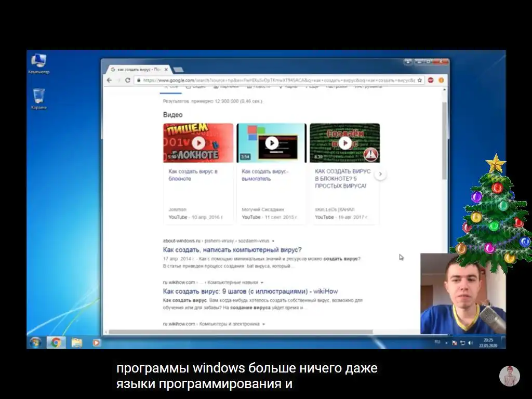Expand dropdown next to 'Компьютерные навыки' breadcrumb
The width and height of the screenshot is (532, 399).
262,283
